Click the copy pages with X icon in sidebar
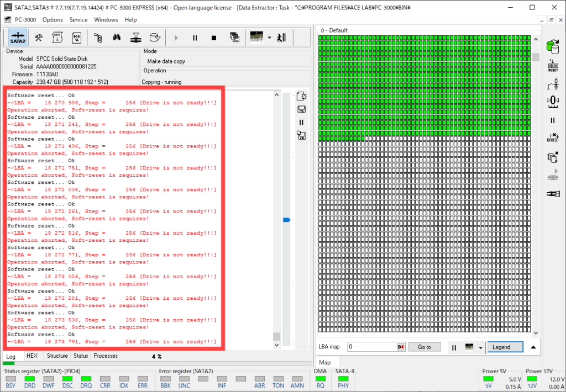The width and height of the screenshot is (566, 392). point(553,157)
